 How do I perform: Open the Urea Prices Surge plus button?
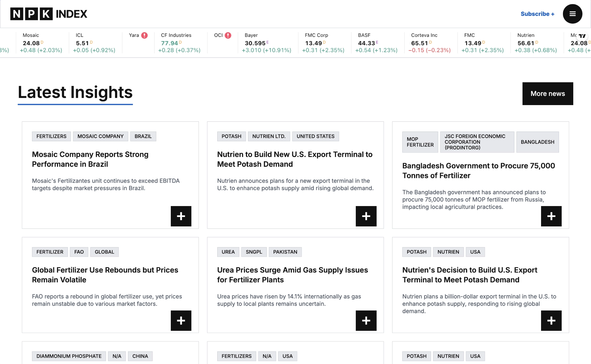coord(366,320)
